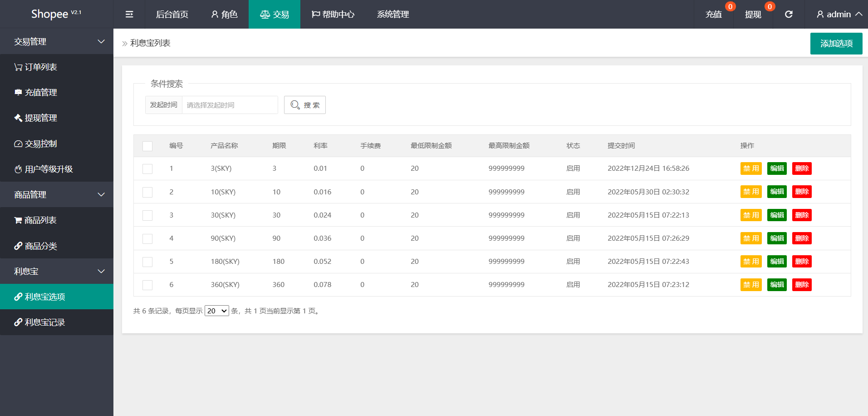Screen dimensions: 868x416
Task: Click the user icon beside 角色
Action: (215, 15)
